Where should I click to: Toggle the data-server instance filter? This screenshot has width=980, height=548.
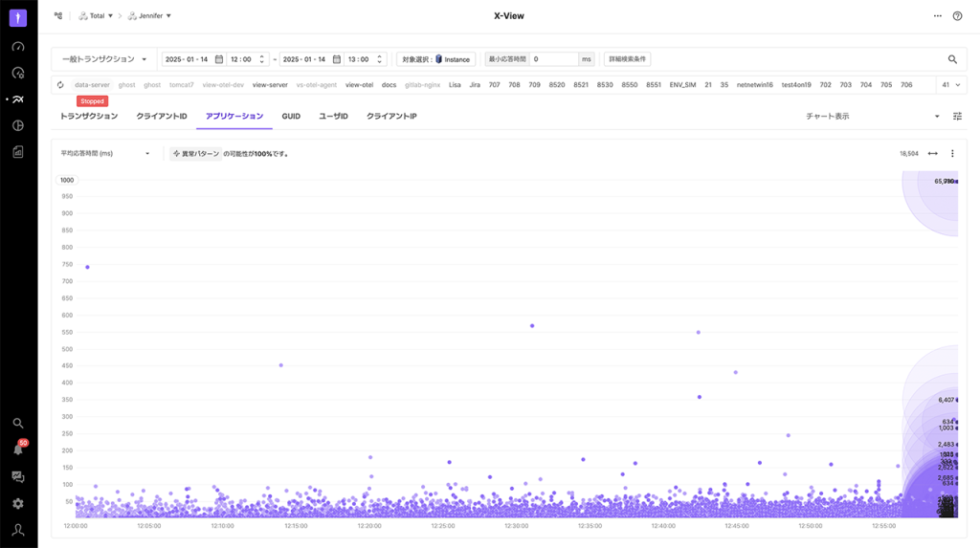pyautogui.click(x=92, y=85)
